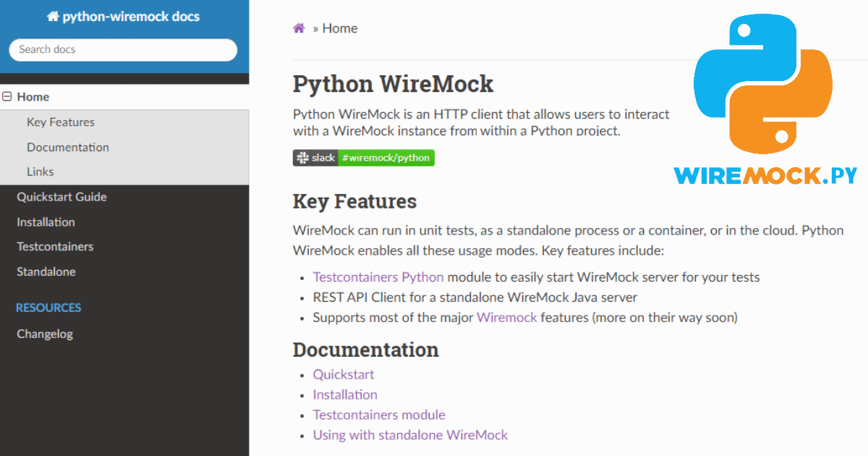Click the Home breadcrumb text
Image resolution: width=868 pixels, height=456 pixels.
pyautogui.click(x=340, y=28)
